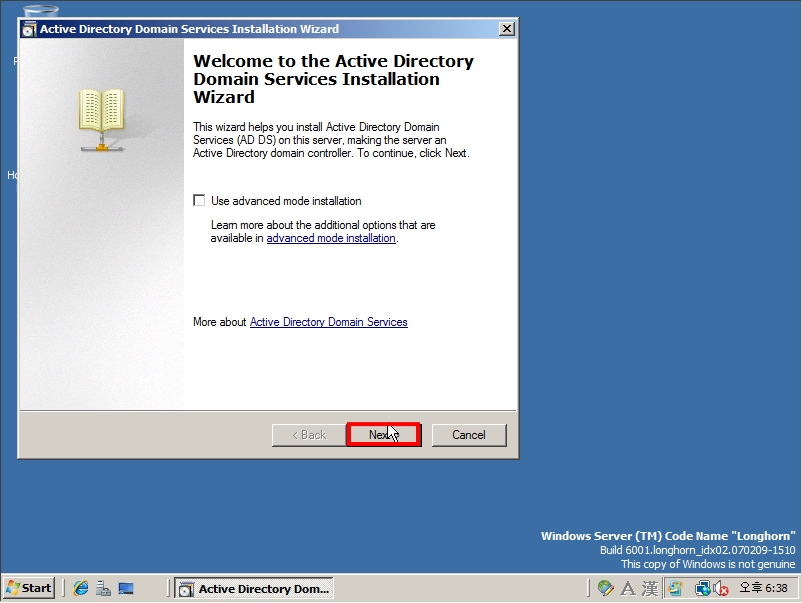Launch Internet Explorer from quick launch
The image size is (802, 603).
point(81,588)
